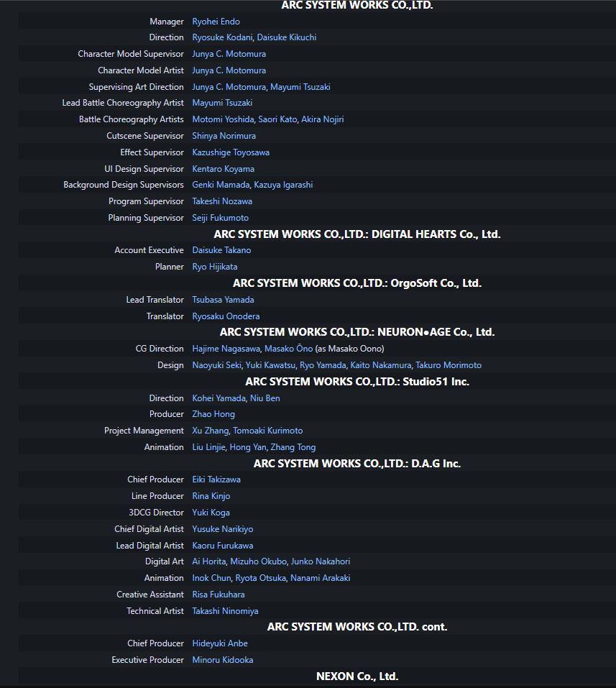The image size is (616, 688).
Task: Click the Yuki Kawatsu link
Action: (x=270, y=365)
